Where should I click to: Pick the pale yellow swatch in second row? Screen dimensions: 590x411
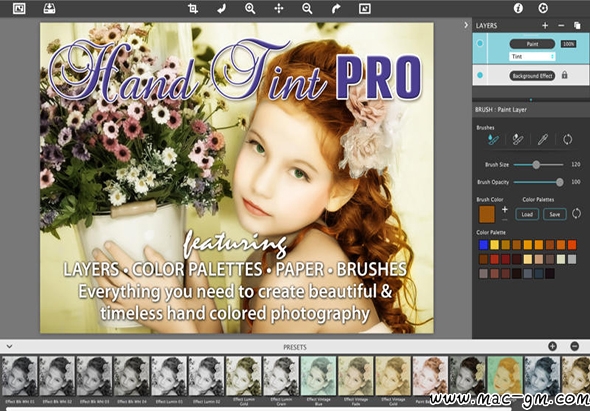point(528,259)
